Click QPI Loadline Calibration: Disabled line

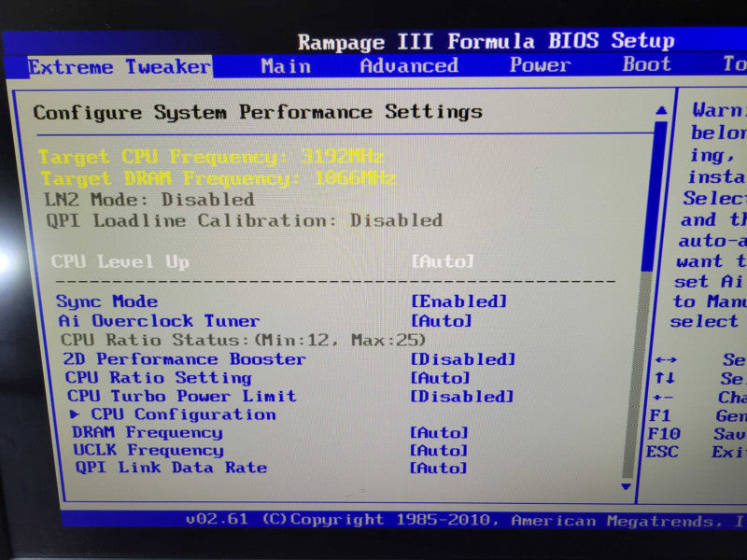244,220
